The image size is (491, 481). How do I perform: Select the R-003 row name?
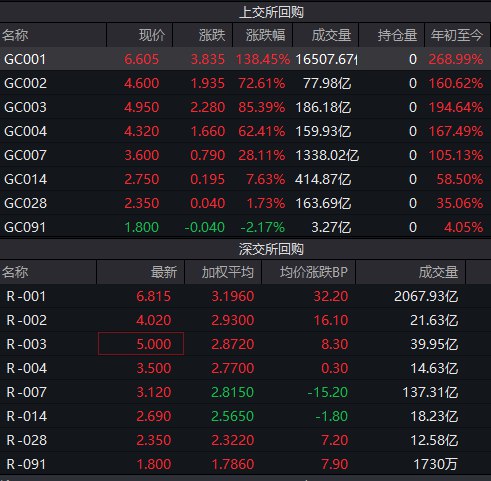26,344
